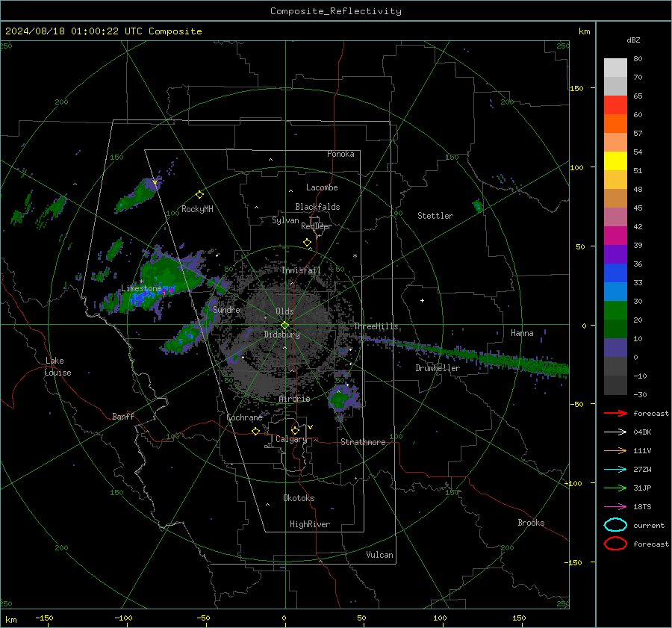
Task: Click the Okotoks town label
Action: click(299, 498)
